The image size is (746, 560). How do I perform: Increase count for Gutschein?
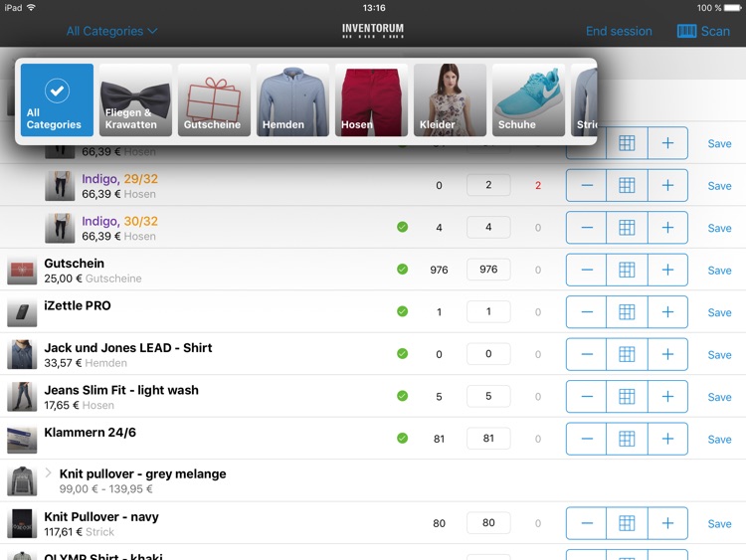(x=667, y=270)
